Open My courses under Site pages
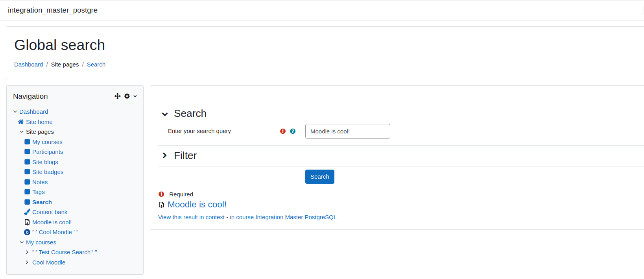This screenshot has height=279, width=644. (47, 142)
